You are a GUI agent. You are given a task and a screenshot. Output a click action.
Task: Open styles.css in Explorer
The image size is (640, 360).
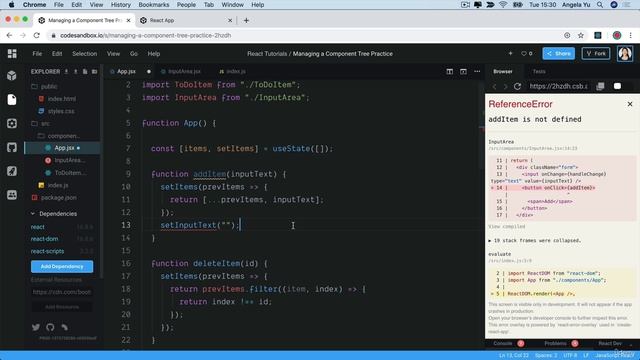[61, 111]
